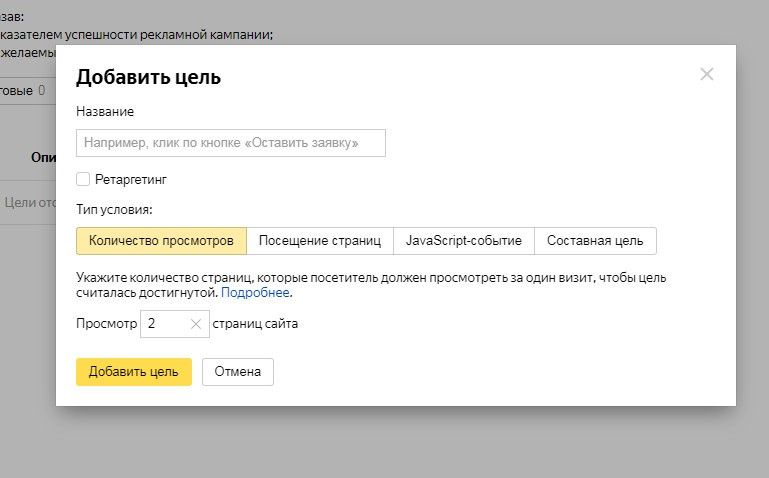Clear the page count field value
Screen dimensions: 769x478
click(x=196, y=323)
